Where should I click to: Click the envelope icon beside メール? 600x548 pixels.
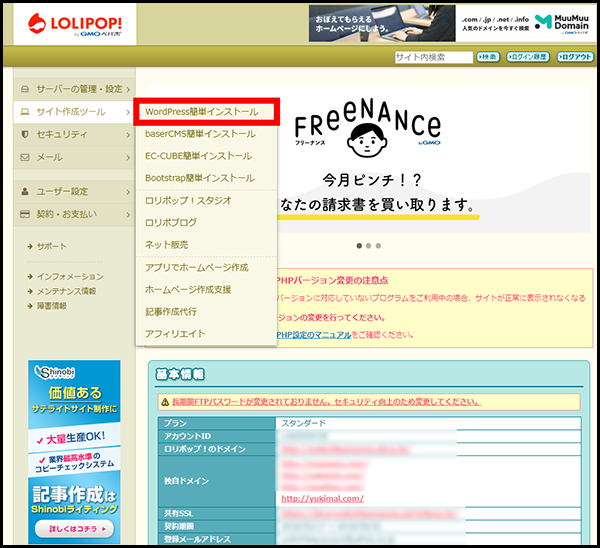24,157
